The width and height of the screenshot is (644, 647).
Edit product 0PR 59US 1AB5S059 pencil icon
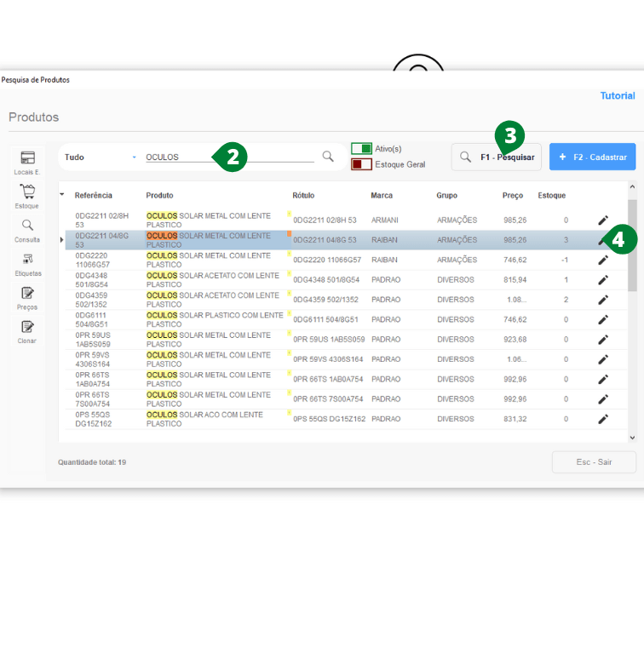603,339
